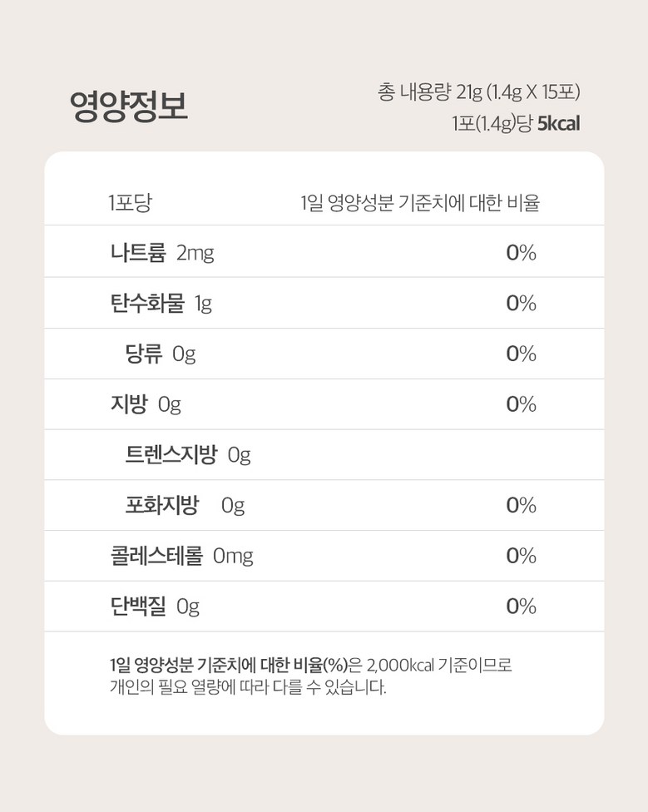
Task: Select the 1일 영양성분 기준치 column header
Action: tap(419, 202)
